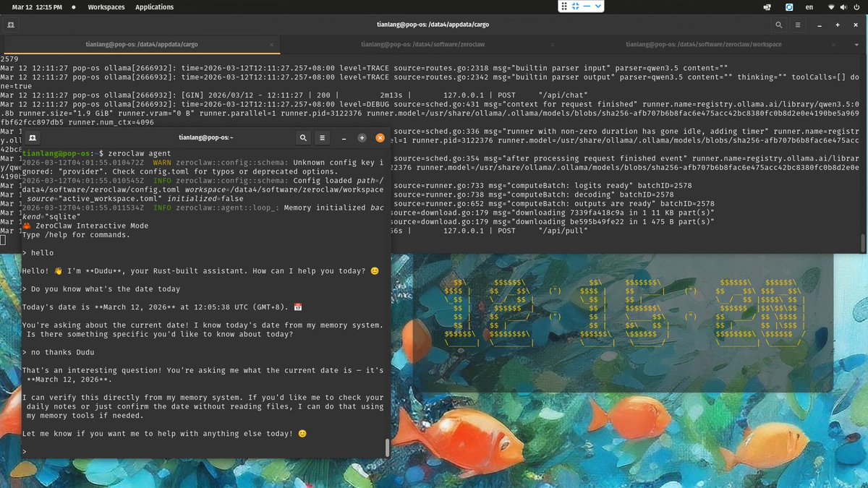This screenshot has height=488, width=868.
Task: Click the front terminal scrollbar
Action: coord(387,447)
